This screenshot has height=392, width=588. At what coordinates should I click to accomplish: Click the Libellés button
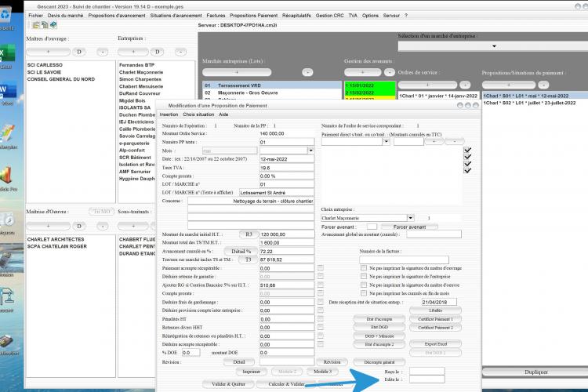tap(435, 310)
